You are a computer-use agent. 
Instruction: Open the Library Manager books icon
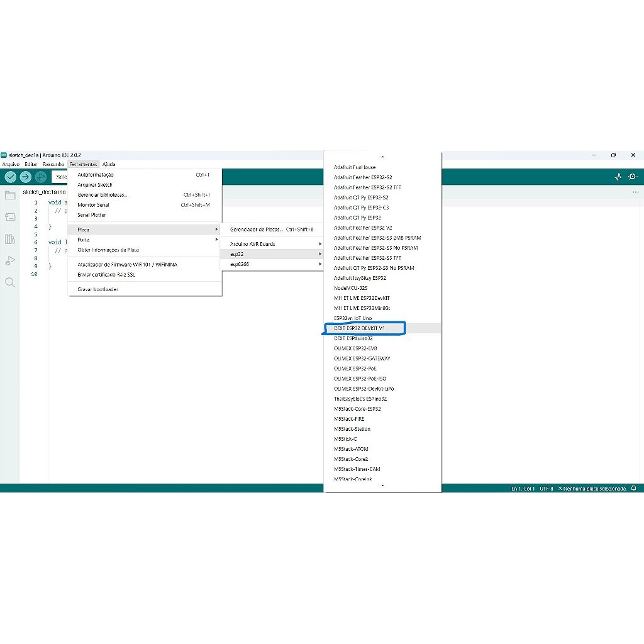(x=10, y=239)
